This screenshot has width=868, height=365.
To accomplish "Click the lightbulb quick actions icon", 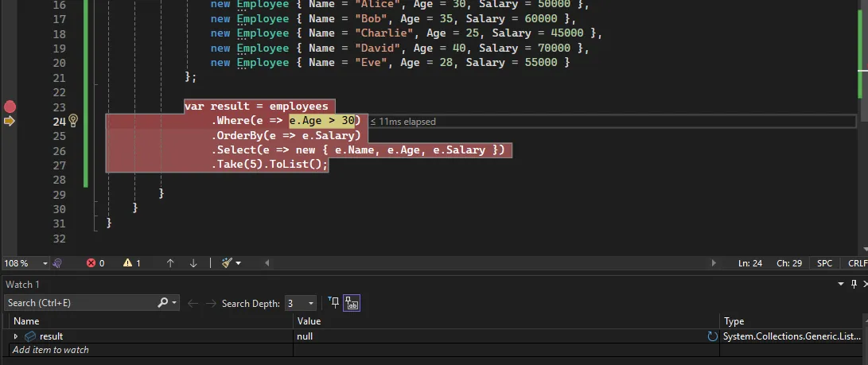I will tap(73, 121).
